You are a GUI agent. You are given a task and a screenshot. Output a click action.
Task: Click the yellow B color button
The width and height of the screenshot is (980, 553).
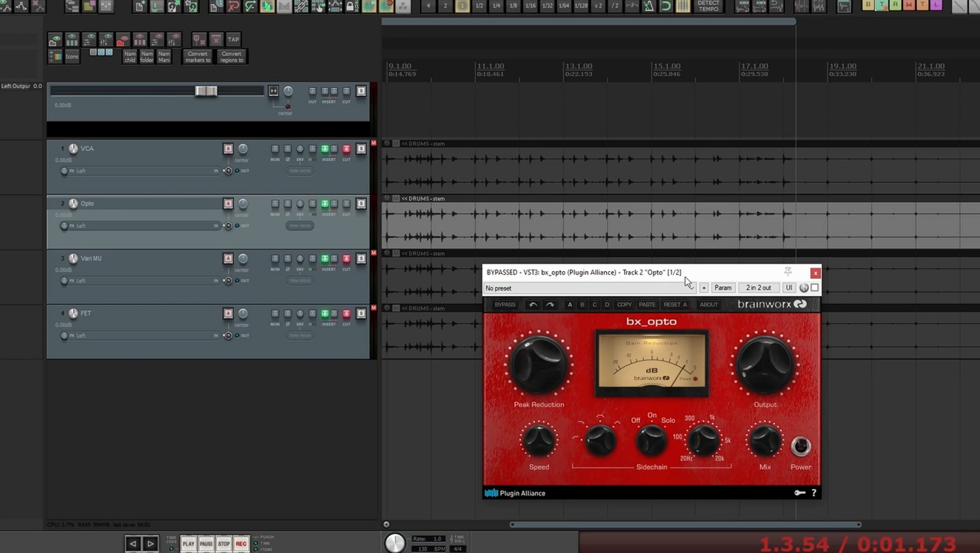point(868,5)
